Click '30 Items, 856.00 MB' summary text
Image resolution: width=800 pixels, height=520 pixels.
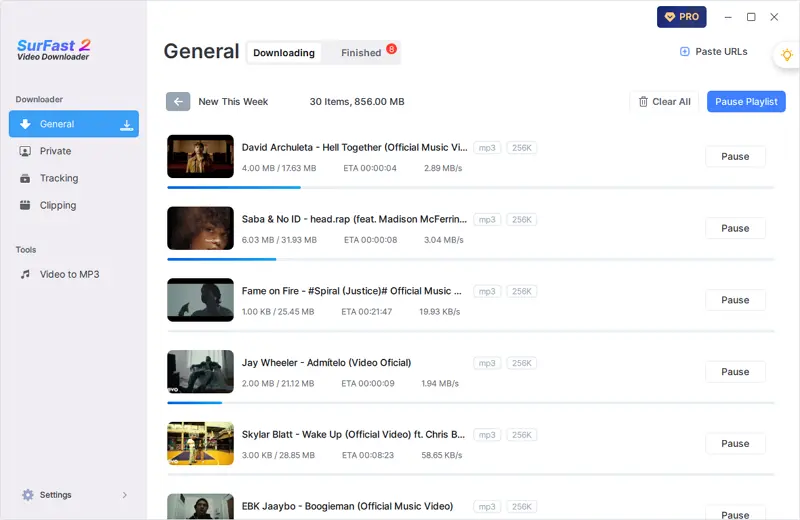(x=357, y=102)
